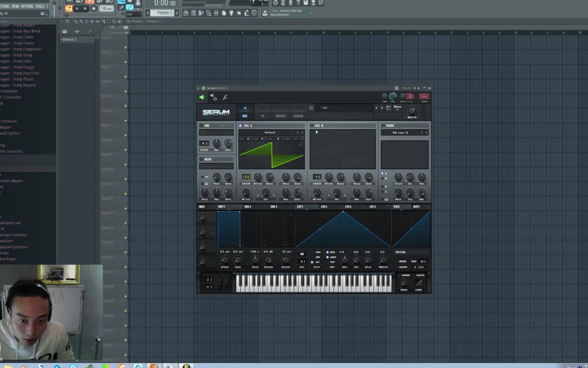Open Serum window hamburger options menu

pos(397,88)
